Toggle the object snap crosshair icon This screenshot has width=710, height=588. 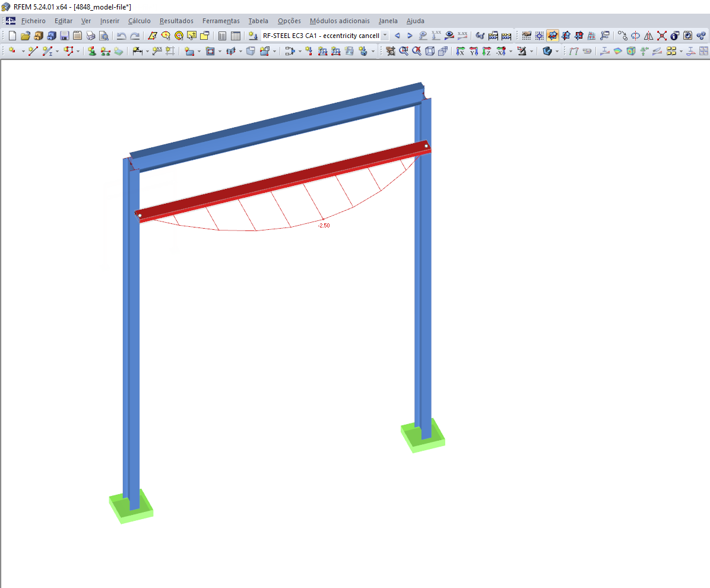(x=540, y=35)
